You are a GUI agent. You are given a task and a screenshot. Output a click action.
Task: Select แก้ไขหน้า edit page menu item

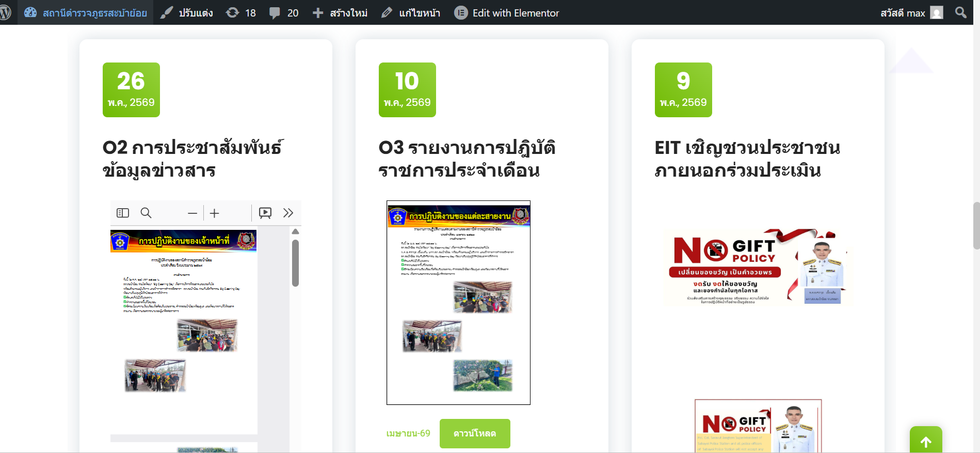[x=420, y=13]
